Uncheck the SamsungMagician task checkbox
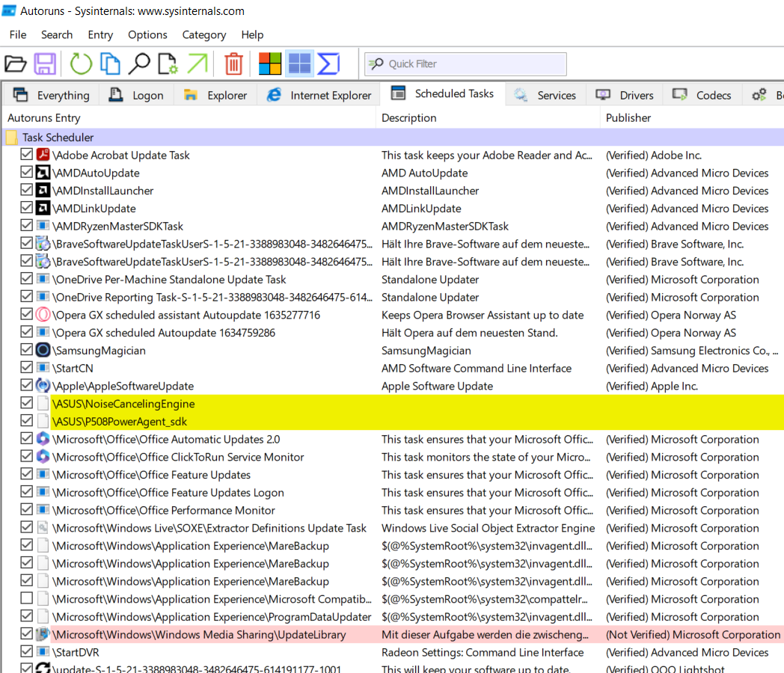The height and width of the screenshot is (673, 784). pos(26,350)
